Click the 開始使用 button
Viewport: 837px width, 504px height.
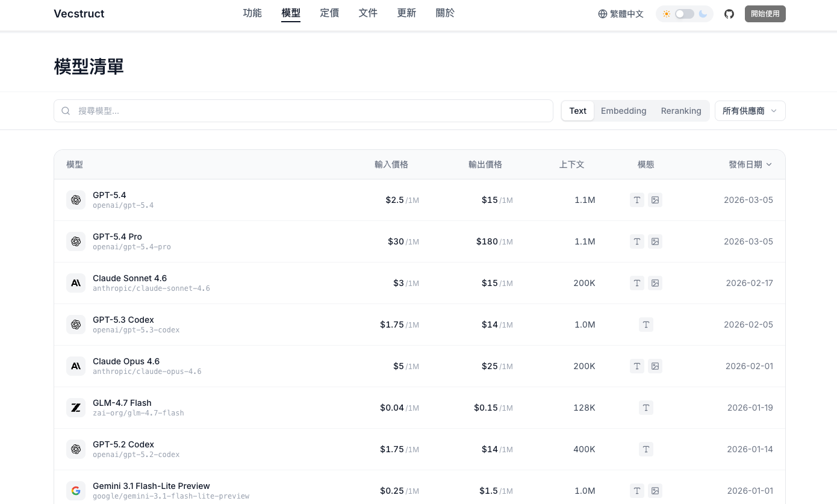[765, 14]
